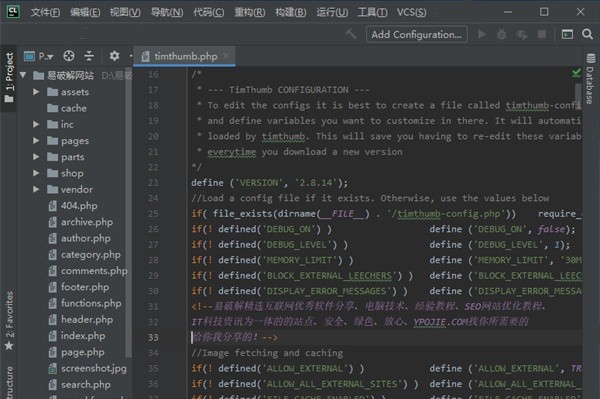The image size is (600, 399).
Task: Select category.php in project tree
Action: click(x=91, y=255)
